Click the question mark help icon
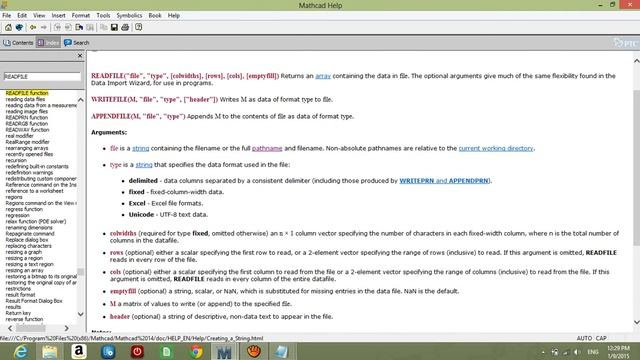Screen dimensions: 640x360 pos(139,27)
